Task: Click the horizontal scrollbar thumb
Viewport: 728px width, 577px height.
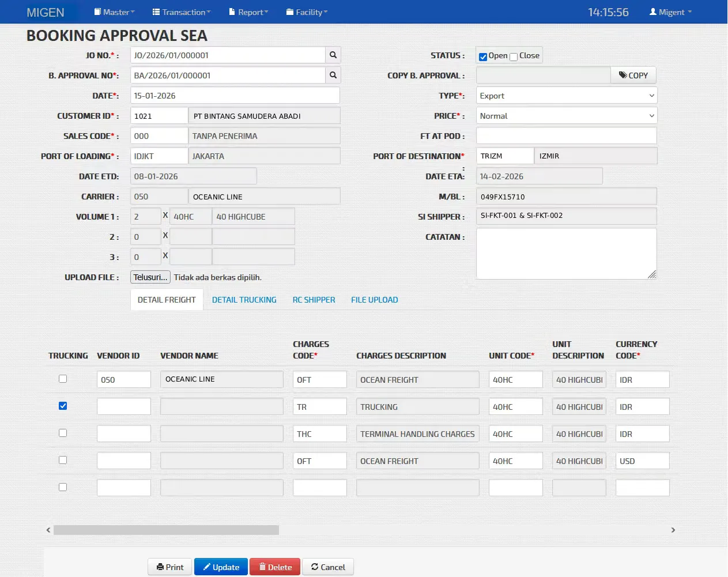Action: pos(166,530)
